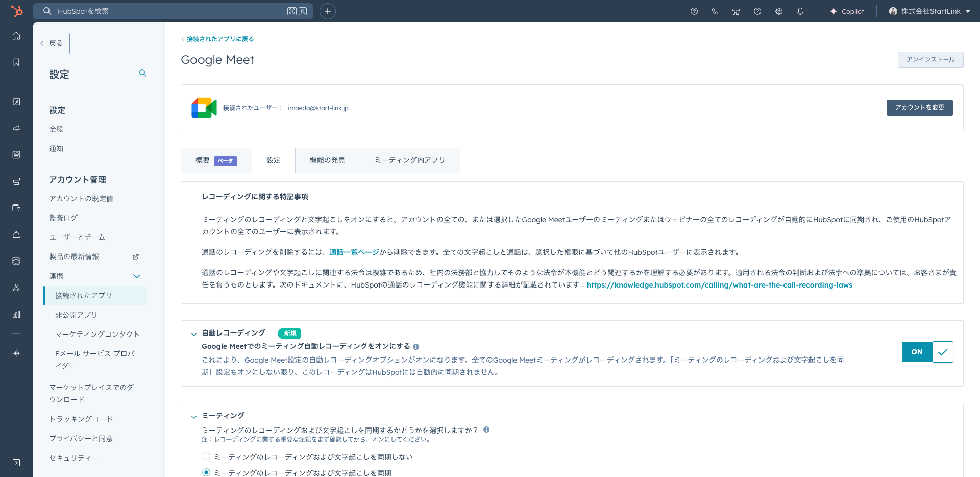Toggle the auto recording ON switch
This screenshot has width=980, height=477.
click(927, 352)
